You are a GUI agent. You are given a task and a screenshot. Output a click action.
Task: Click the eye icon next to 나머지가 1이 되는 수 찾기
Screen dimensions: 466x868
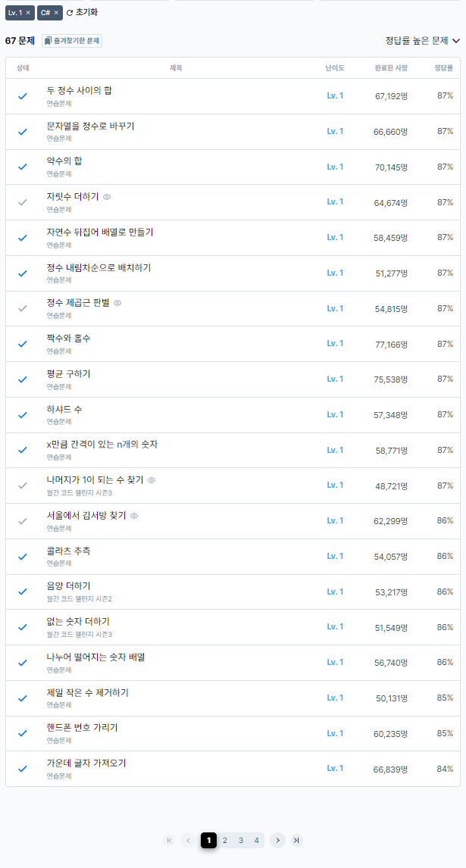152,480
